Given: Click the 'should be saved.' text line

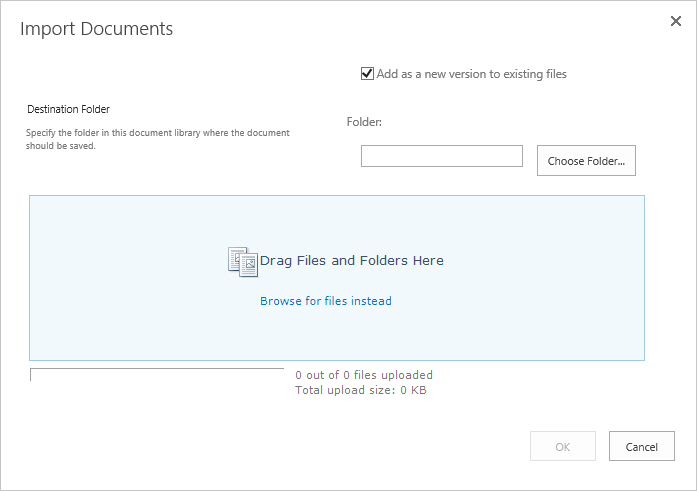Looking at the screenshot, I should pos(60,146).
